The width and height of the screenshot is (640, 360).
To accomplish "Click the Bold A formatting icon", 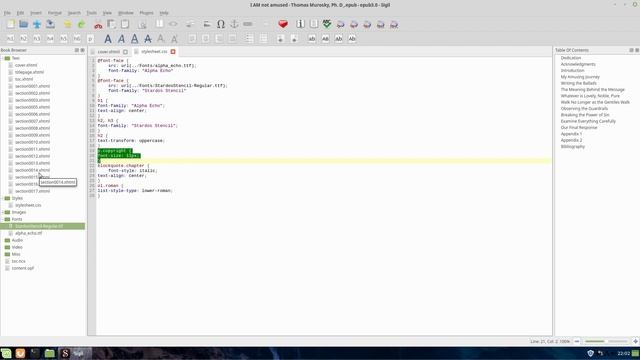I will tap(108, 39).
